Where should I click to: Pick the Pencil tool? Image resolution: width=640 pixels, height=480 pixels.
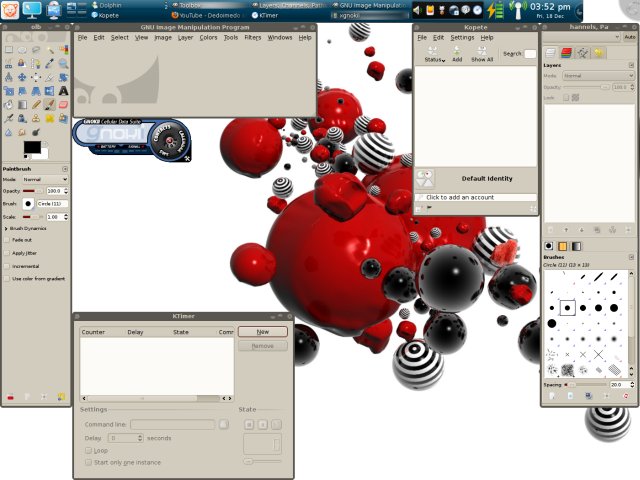[36, 105]
